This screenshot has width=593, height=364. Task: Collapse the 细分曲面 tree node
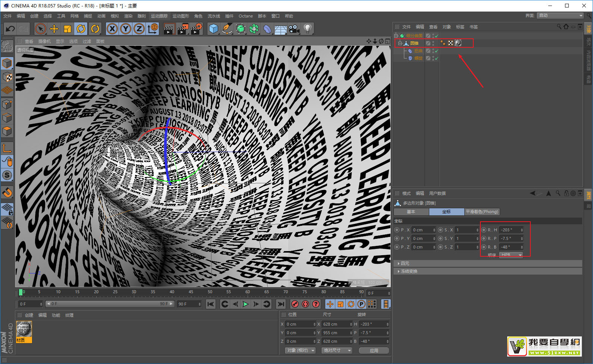tap(396, 36)
